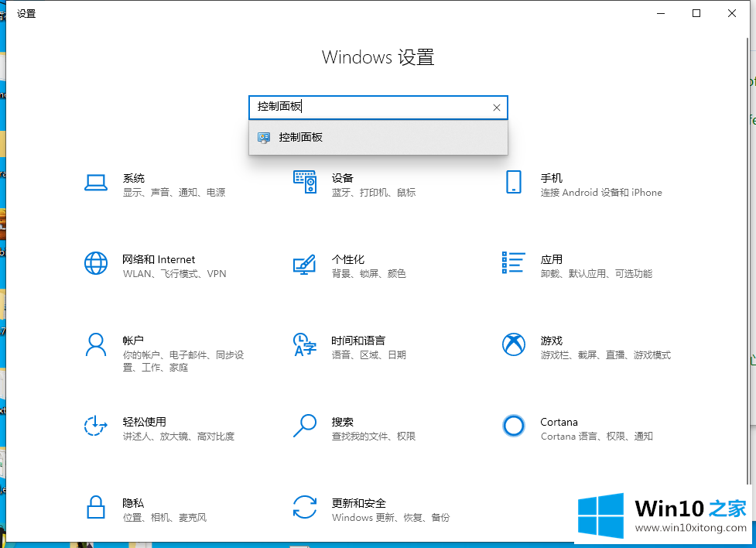
Task: Click the text 背景、锁屏、颜色
Action: (369, 273)
